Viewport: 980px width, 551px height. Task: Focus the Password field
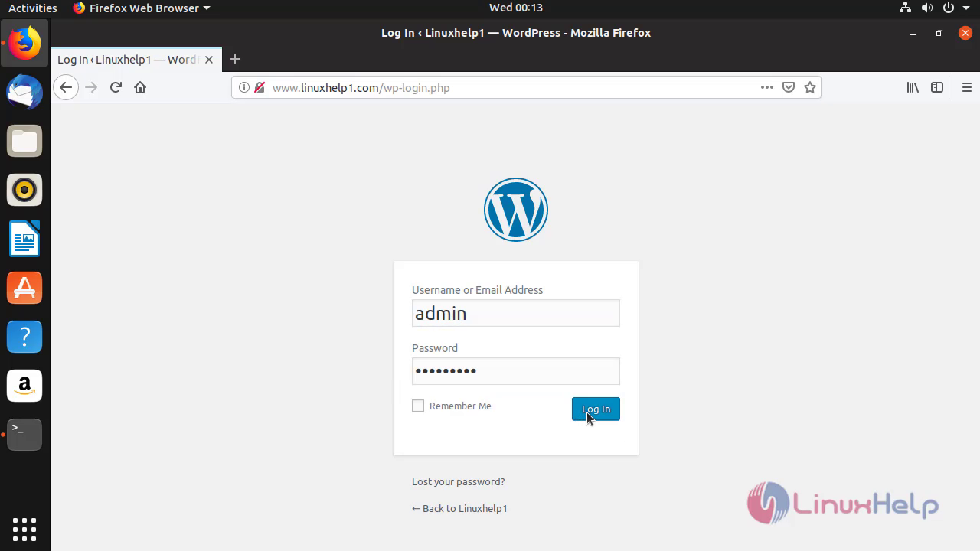516,371
